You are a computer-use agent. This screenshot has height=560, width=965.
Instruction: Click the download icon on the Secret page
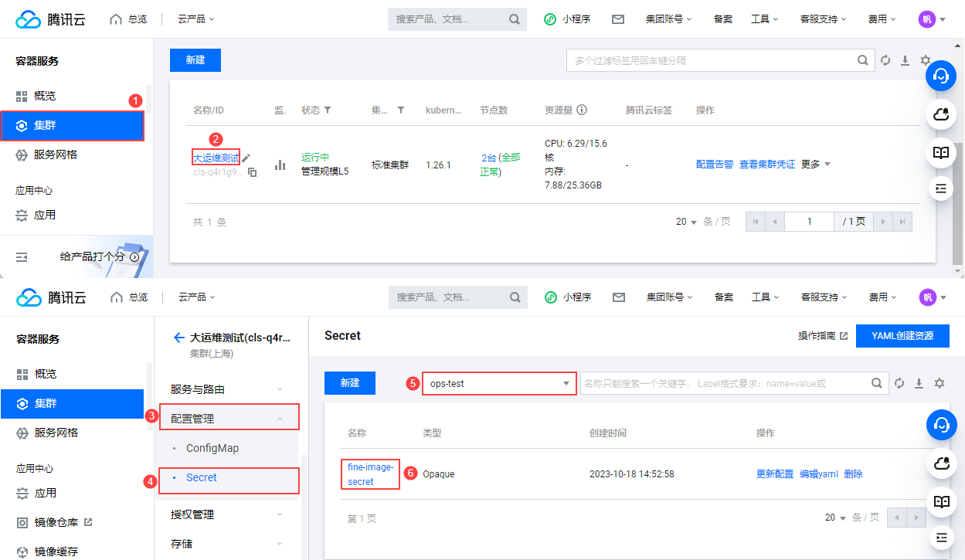tap(919, 383)
